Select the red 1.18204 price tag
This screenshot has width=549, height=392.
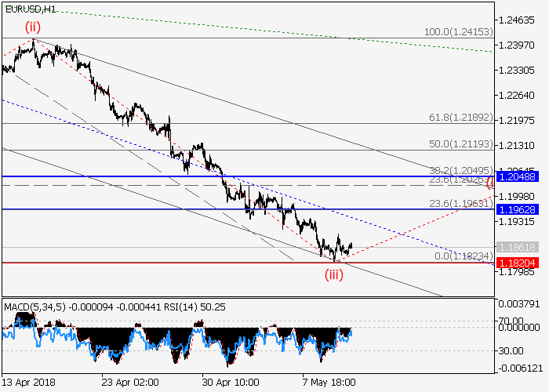click(519, 263)
